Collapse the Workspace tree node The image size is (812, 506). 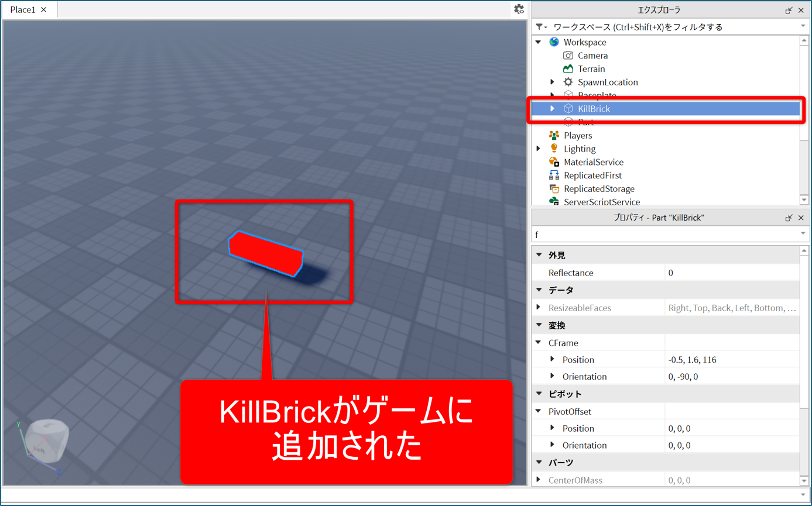click(x=539, y=42)
